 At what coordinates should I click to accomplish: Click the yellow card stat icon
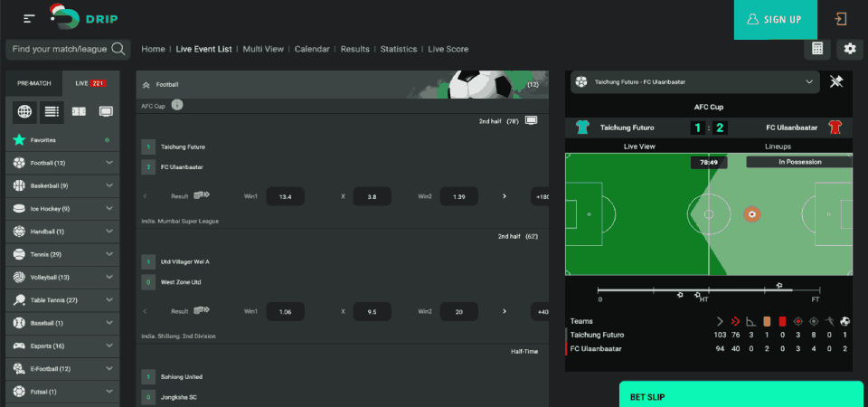[x=767, y=320]
